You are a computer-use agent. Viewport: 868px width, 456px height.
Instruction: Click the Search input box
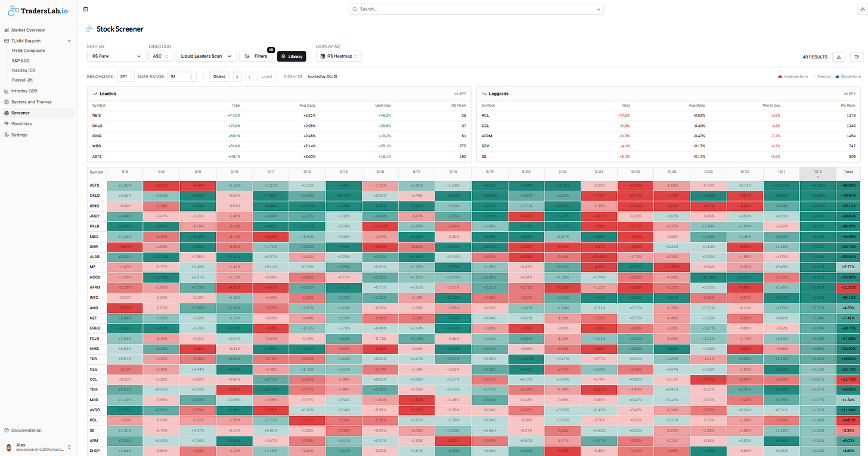[476, 10]
